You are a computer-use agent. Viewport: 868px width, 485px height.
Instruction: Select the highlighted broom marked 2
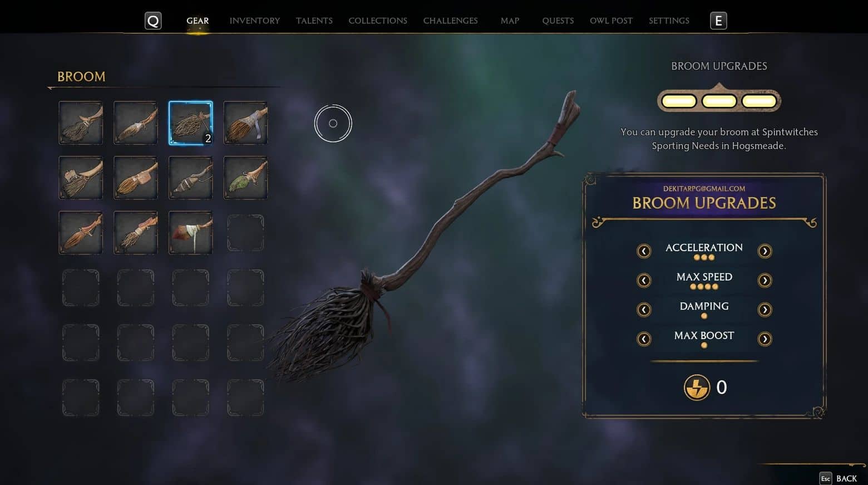coord(191,123)
